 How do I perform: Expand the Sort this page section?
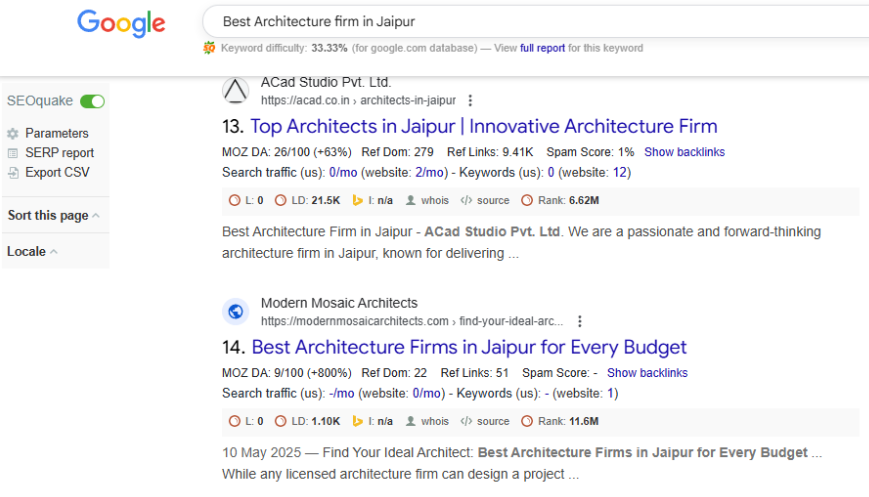pyautogui.click(x=54, y=216)
